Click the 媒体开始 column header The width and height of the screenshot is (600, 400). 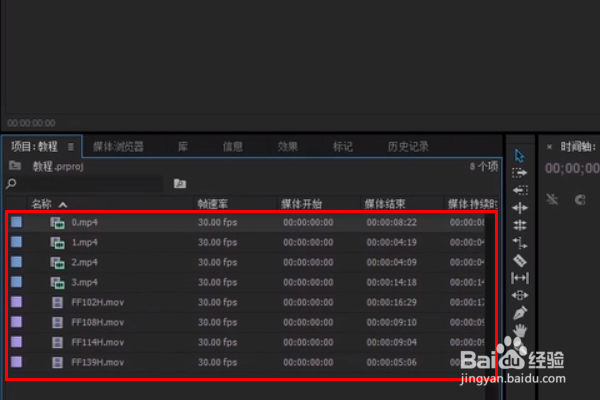coord(302,204)
